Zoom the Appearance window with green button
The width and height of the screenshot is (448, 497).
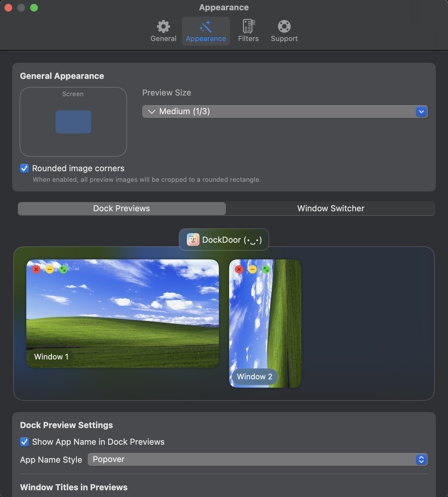click(34, 8)
